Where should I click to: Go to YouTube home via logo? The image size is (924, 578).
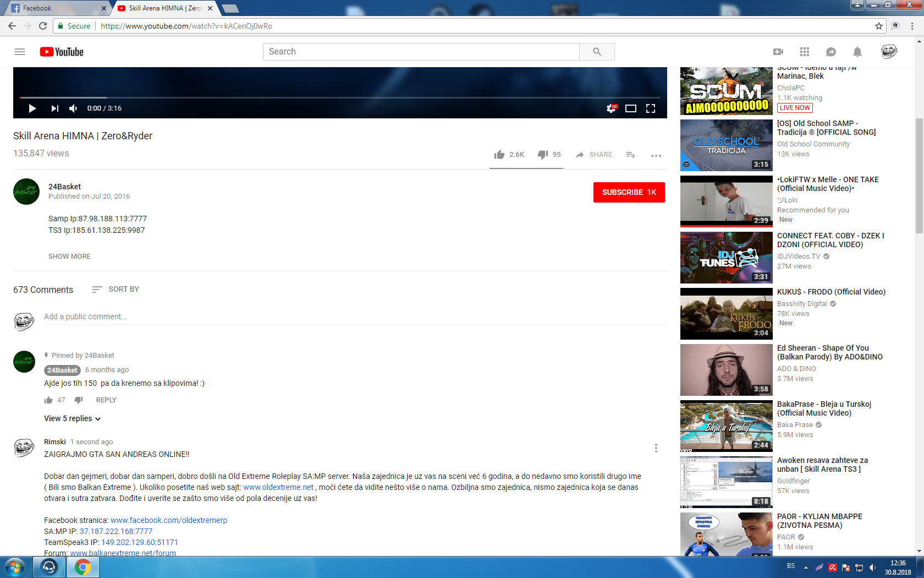pos(62,52)
